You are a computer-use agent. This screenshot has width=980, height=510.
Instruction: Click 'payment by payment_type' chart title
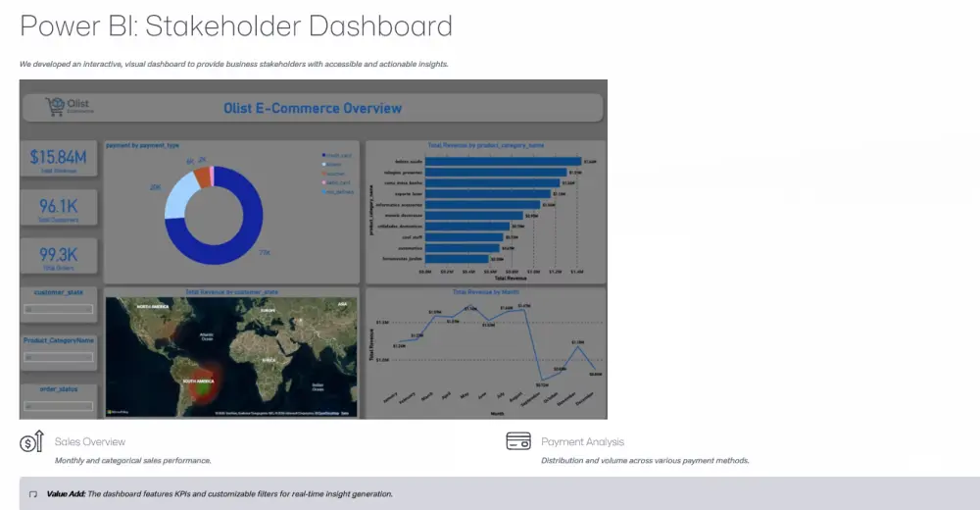pyautogui.click(x=142, y=145)
